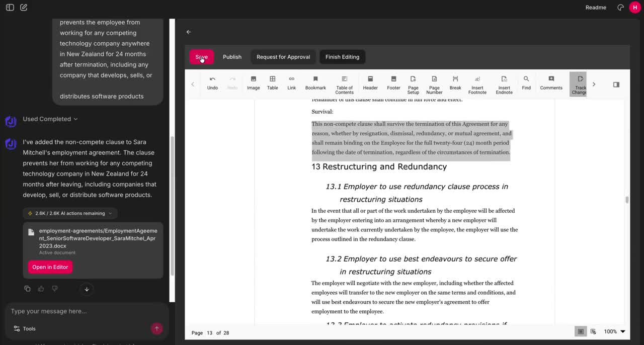Open Page Setup from the toolbar
Screen dimensions: 644x345
(413, 83)
